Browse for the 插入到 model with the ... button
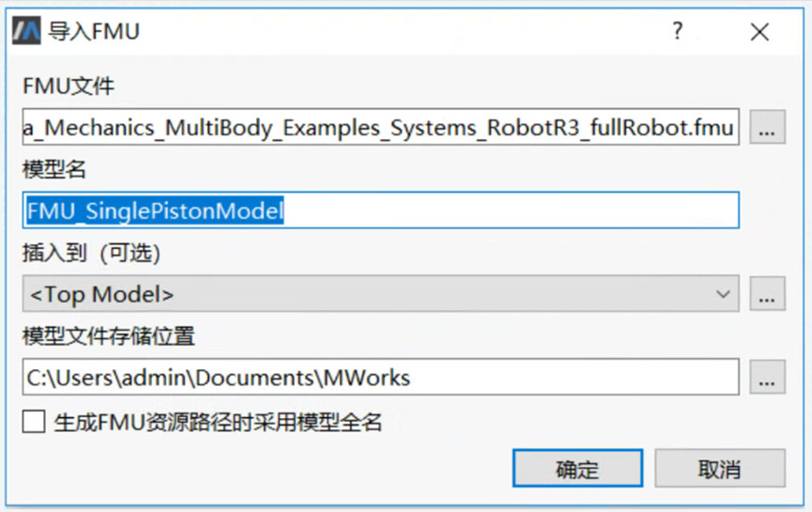 768,294
